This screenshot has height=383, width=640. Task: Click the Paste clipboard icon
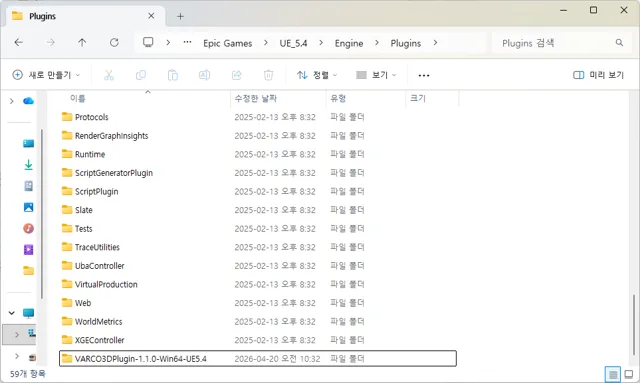coord(173,75)
